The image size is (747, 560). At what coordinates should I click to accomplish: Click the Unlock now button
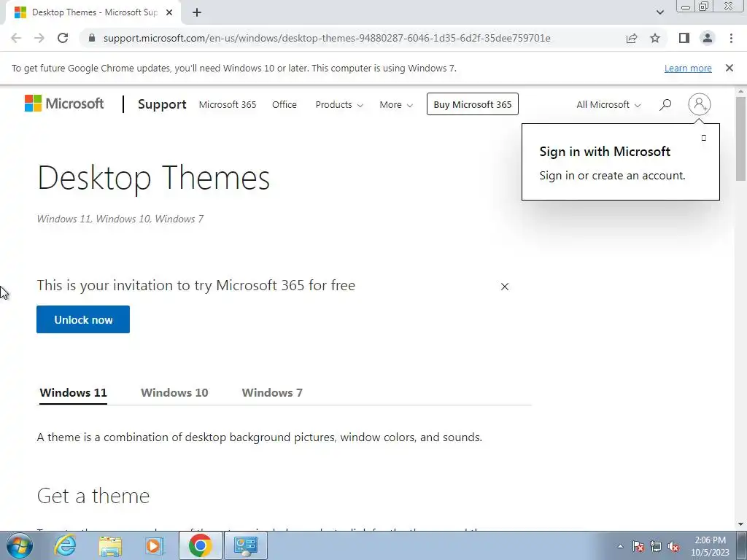click(83, 319)
